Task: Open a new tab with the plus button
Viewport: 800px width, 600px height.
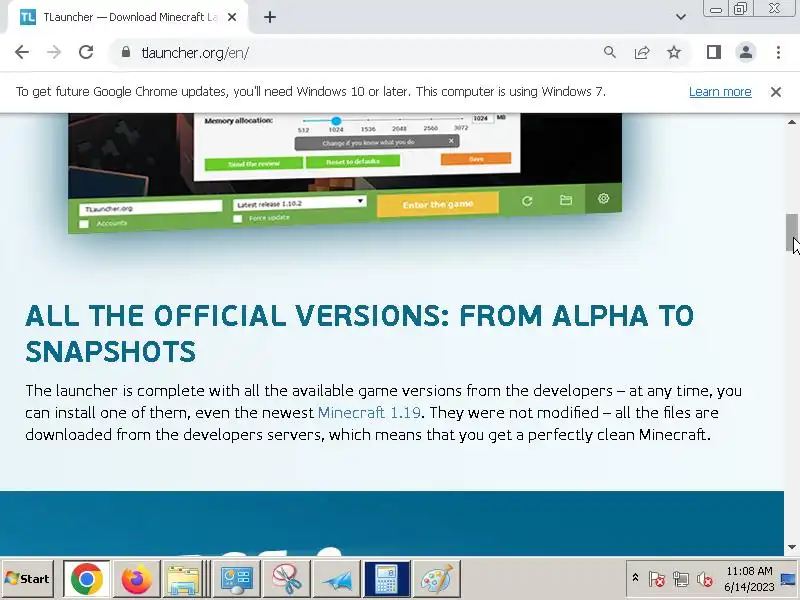Action: tap(270, 17)
